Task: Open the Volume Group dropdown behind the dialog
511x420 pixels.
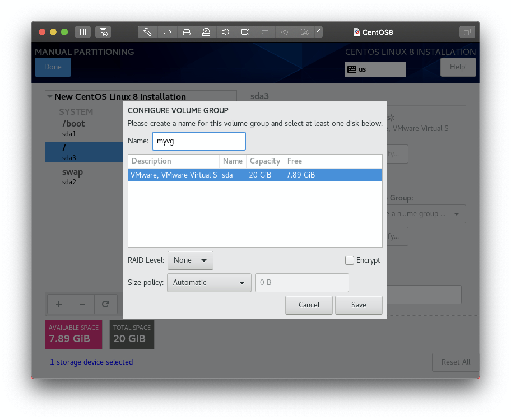Action: point(426,214)
